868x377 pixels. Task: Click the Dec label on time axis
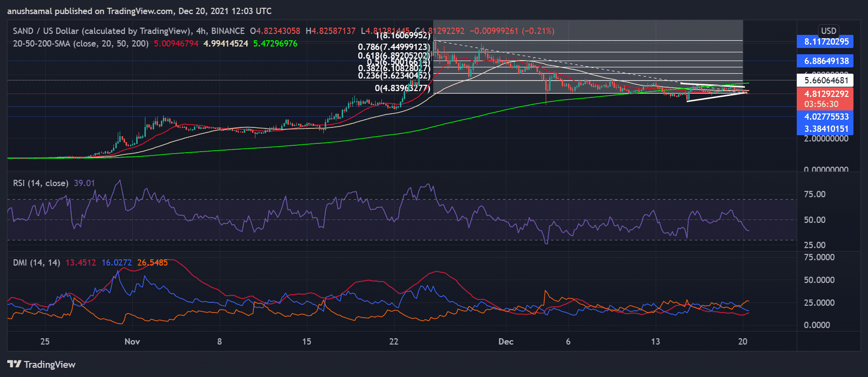505,342
